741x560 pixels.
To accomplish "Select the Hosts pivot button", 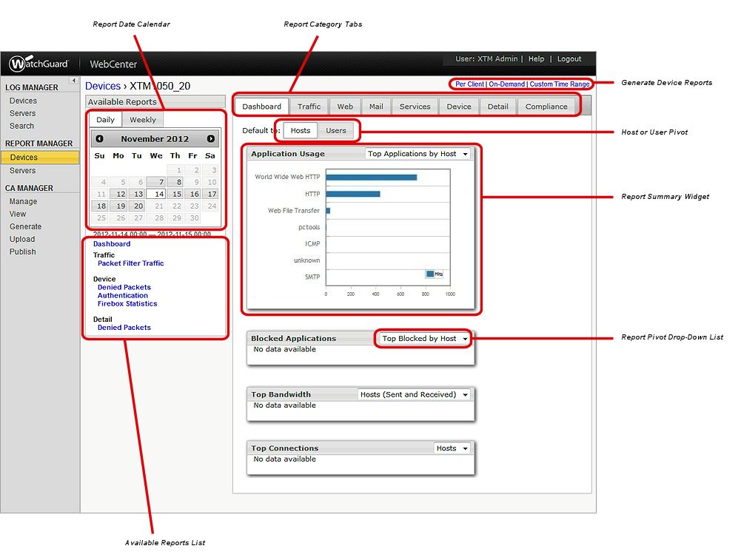I will pyautogui.click(x=300, y=130).
